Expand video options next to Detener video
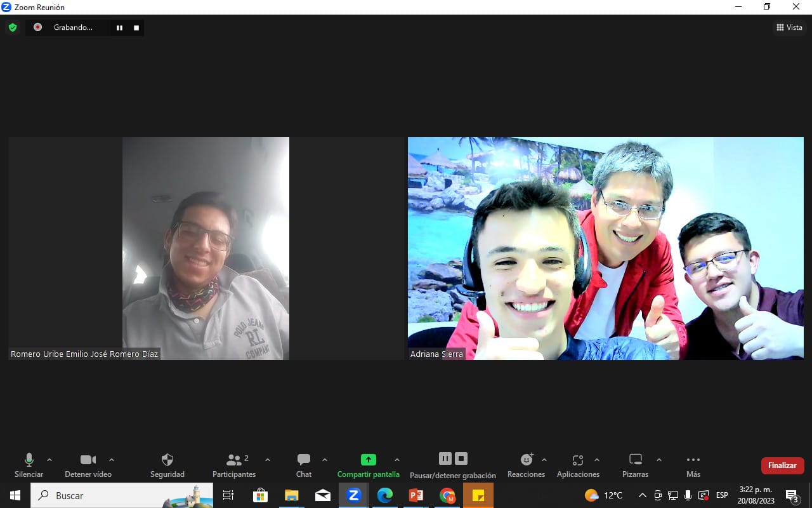Image resolution: width=812 pixels, height=508 pixels. (112, 460)
